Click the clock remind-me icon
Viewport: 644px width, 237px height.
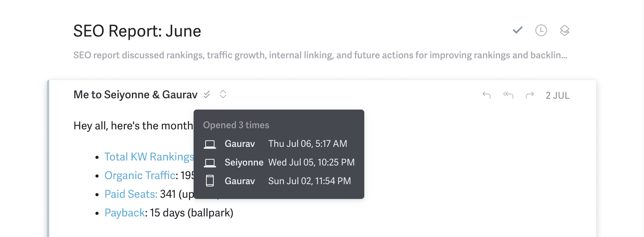coord(541,30)
